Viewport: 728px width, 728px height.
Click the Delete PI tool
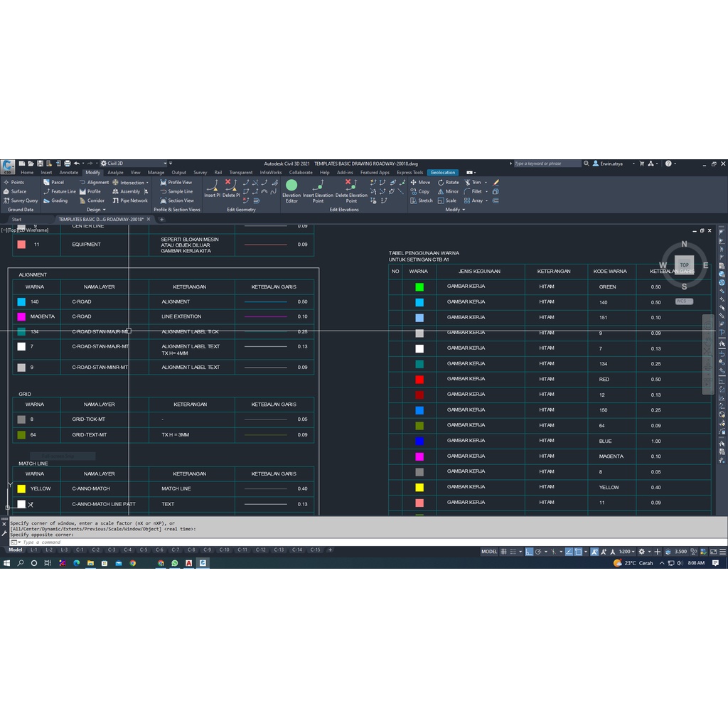pyautogui.click(x=231, y=188)
